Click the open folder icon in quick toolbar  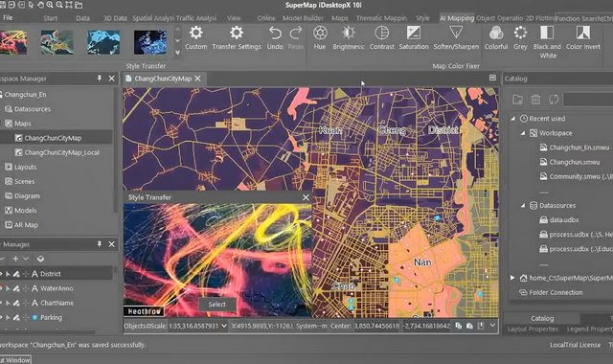click(79, 5)
